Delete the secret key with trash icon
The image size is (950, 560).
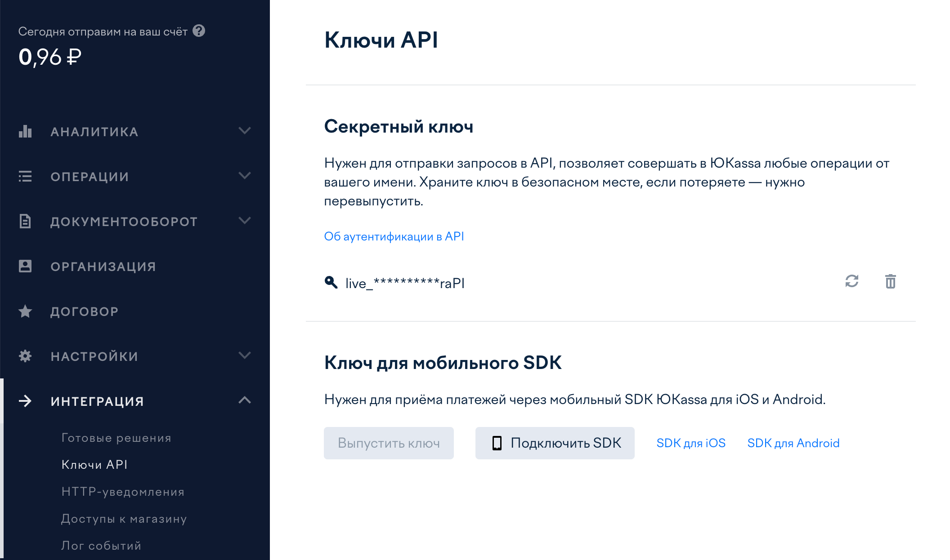coord(890,282)
